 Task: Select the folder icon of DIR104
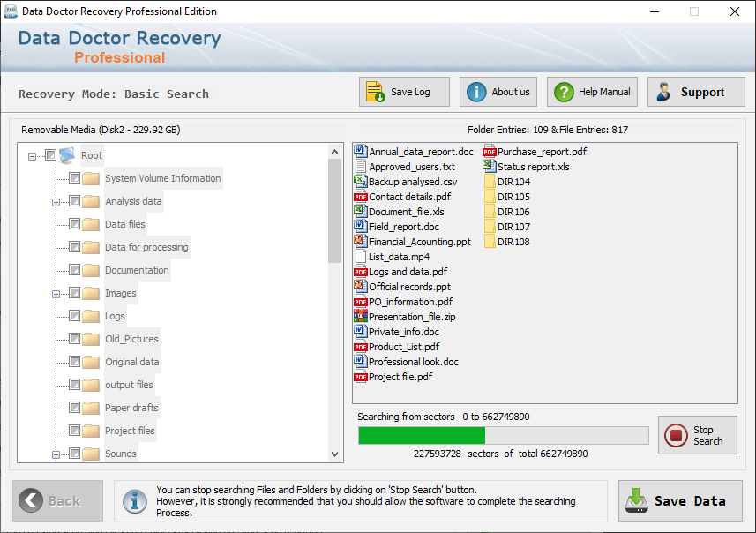tap(490, 182)
